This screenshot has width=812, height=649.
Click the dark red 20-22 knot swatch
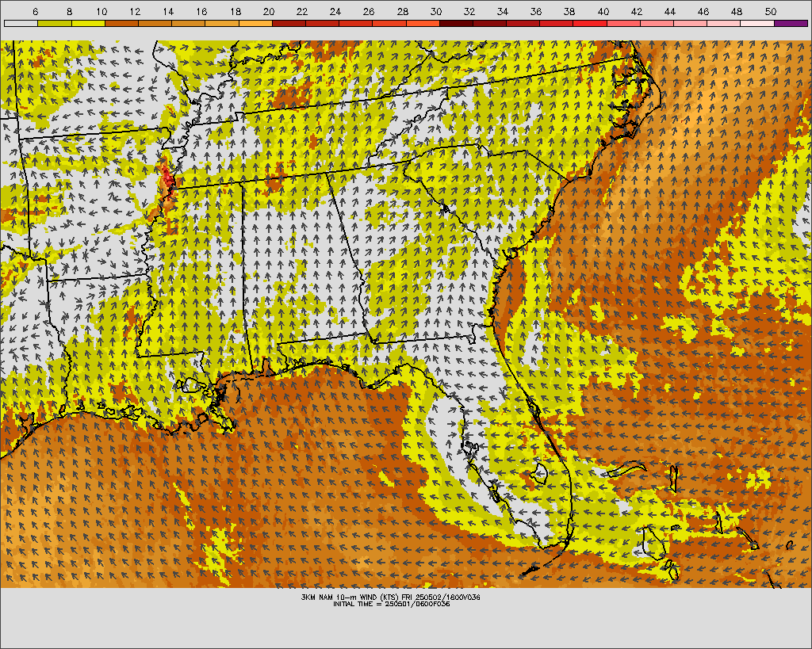click(x=289, y=23)
